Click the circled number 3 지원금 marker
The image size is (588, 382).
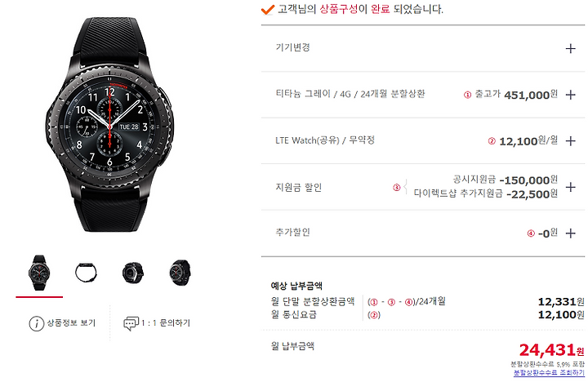point(396,187)
